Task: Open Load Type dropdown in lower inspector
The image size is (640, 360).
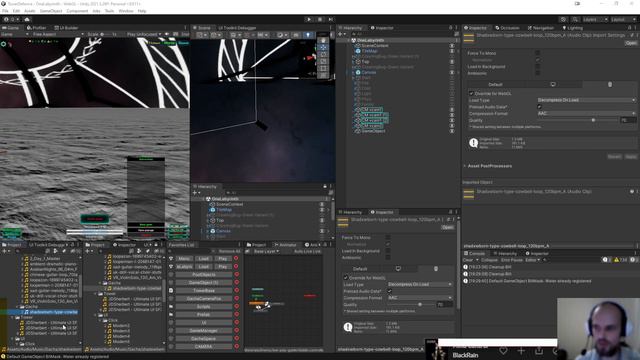Action: [x=420, y=284]
